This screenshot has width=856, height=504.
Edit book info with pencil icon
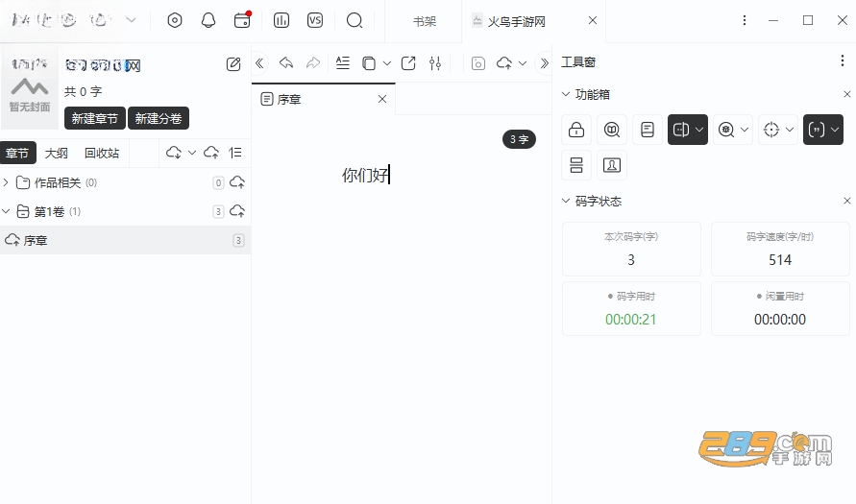[x=233, y=64]
